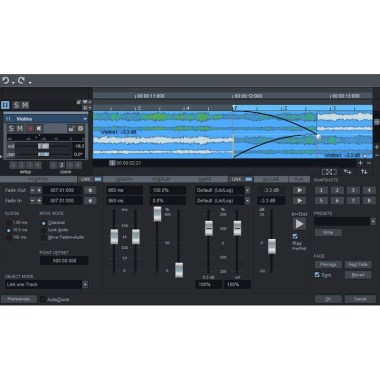
Task: Toggle the Violins track lock icon
Action: [71, 129]
